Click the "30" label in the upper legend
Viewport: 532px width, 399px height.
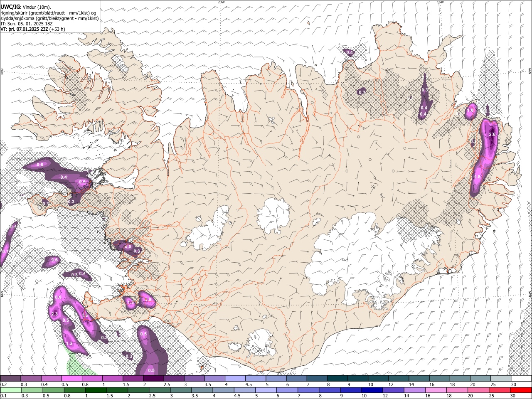tap(514, 384)
